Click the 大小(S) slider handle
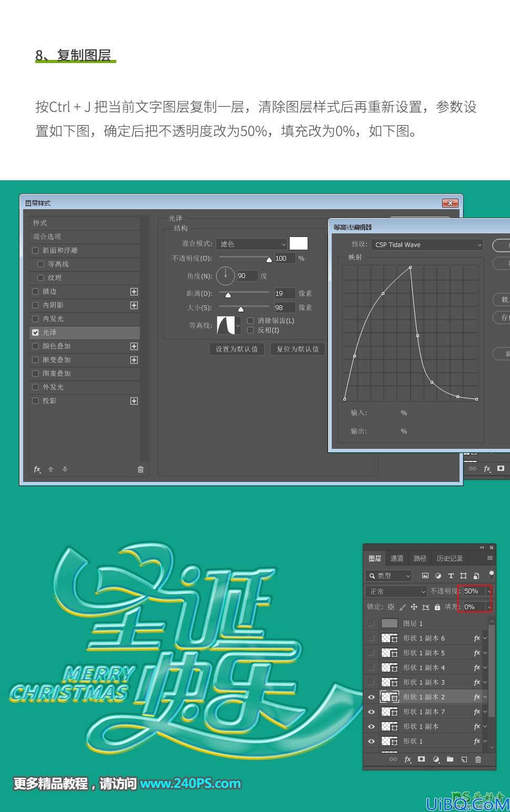This screenshot has height=812, width=510. 241,309
